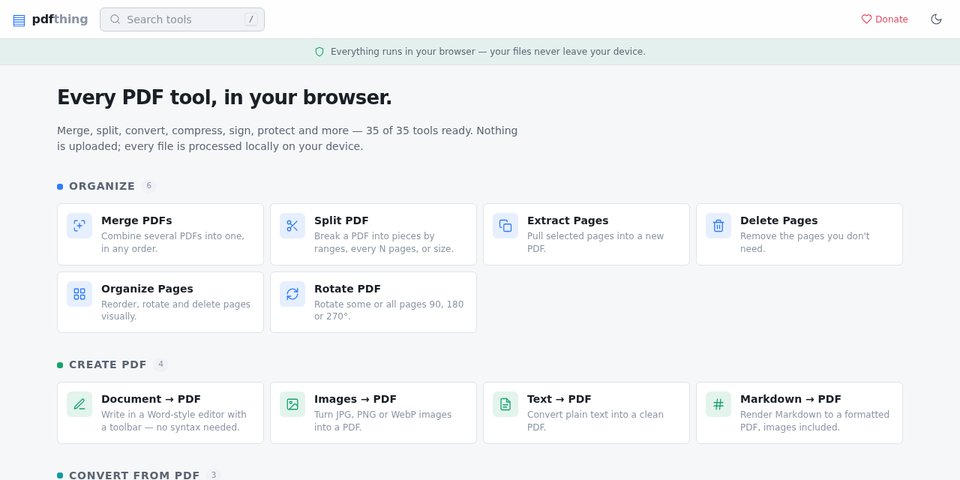Click the Organize Pages grid icon
The image size is (960, 480).
point(80,294)
